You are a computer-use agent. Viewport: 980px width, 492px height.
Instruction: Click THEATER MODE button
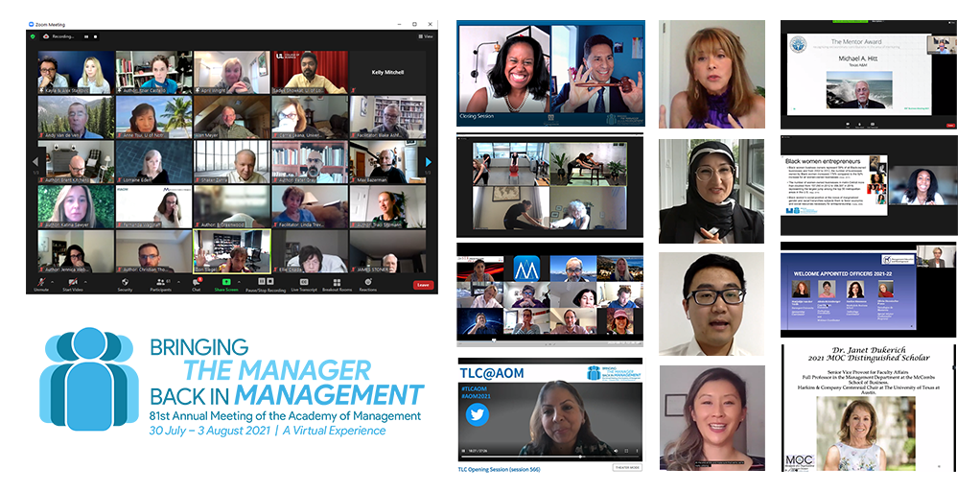pos(627,467)
